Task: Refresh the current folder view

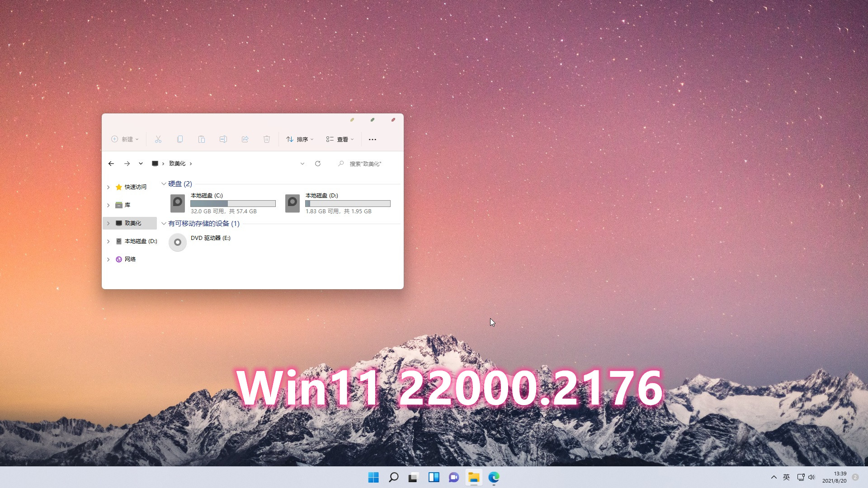Action: pos(318,164)
